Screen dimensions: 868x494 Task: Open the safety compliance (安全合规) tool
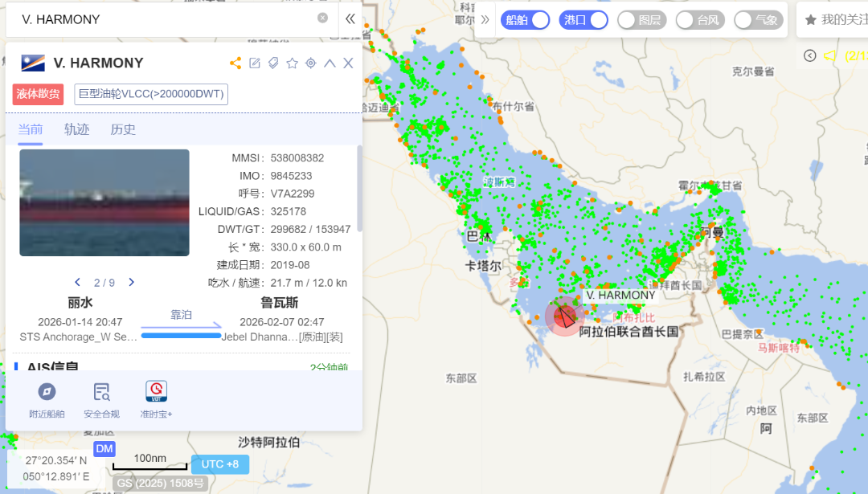click(101, 400)
